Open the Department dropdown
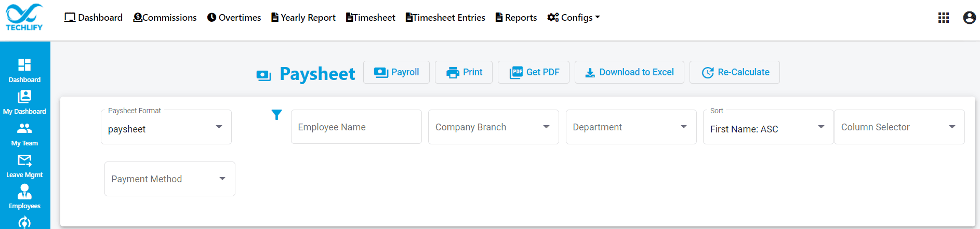 click(631, 127)
